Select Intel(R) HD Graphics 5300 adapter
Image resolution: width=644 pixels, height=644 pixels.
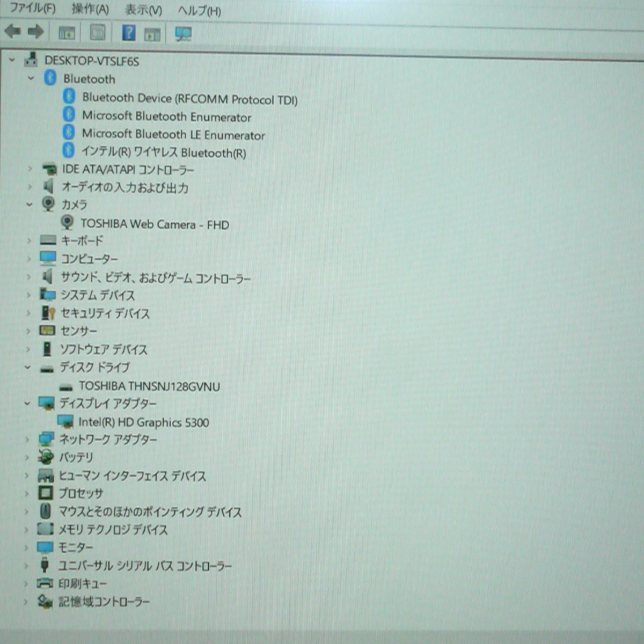pos(143,422)
